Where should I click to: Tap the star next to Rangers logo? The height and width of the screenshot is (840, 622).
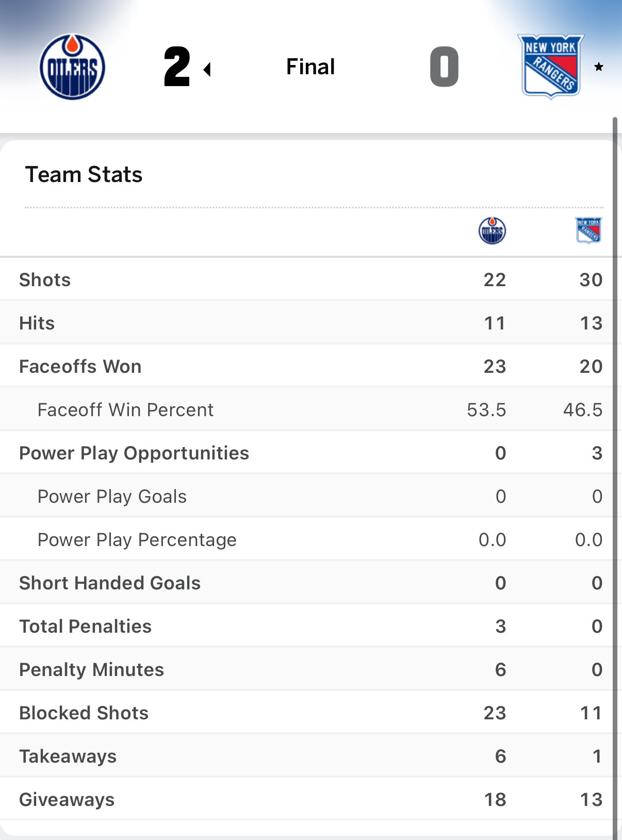click(599, 67)
